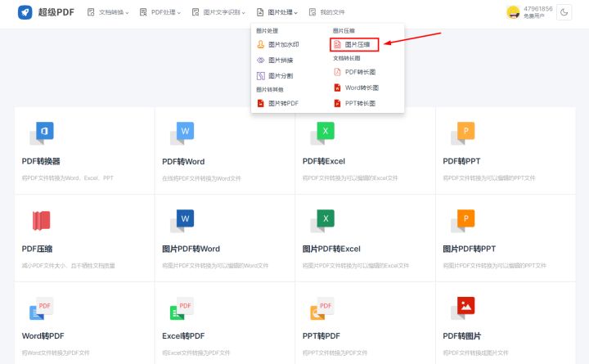Choose PDF转长图 in the dropdown
The image size is (589, 364).
click(354, 72)
